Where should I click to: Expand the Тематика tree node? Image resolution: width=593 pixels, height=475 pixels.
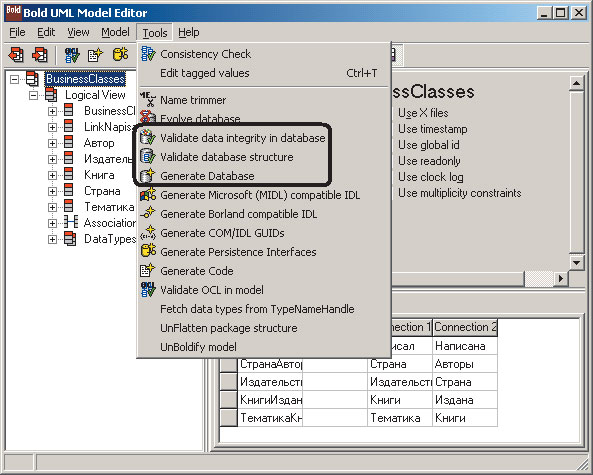click(52, 207)
